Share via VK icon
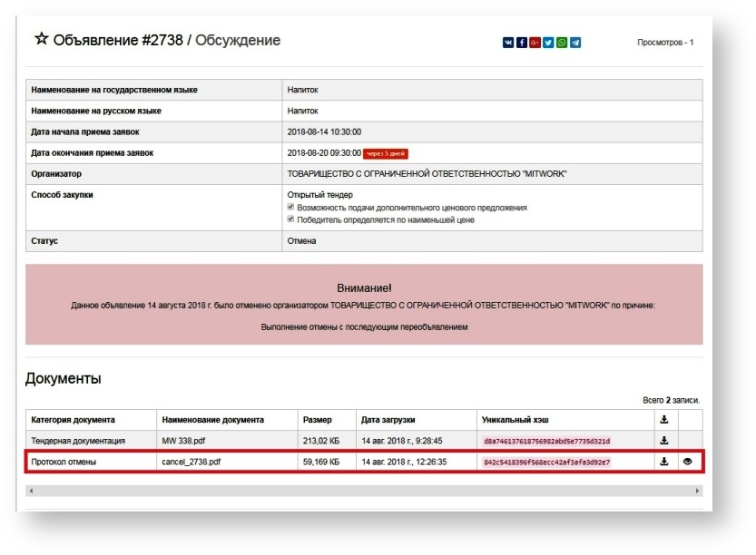This screenshot has width=756, height=555. click(x=508, y=43)
